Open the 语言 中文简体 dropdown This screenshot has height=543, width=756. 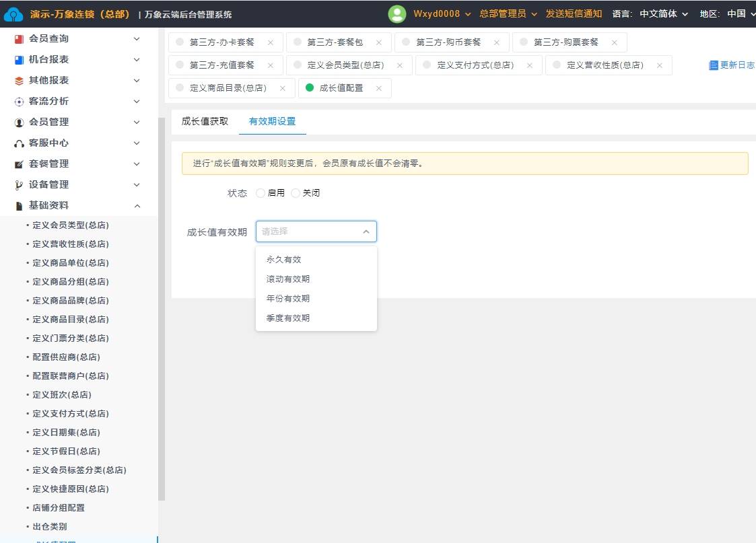(663, 14)
